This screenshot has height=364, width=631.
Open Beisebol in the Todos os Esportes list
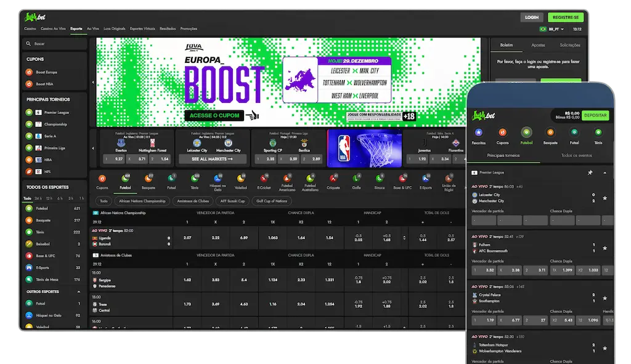(53, 244)
